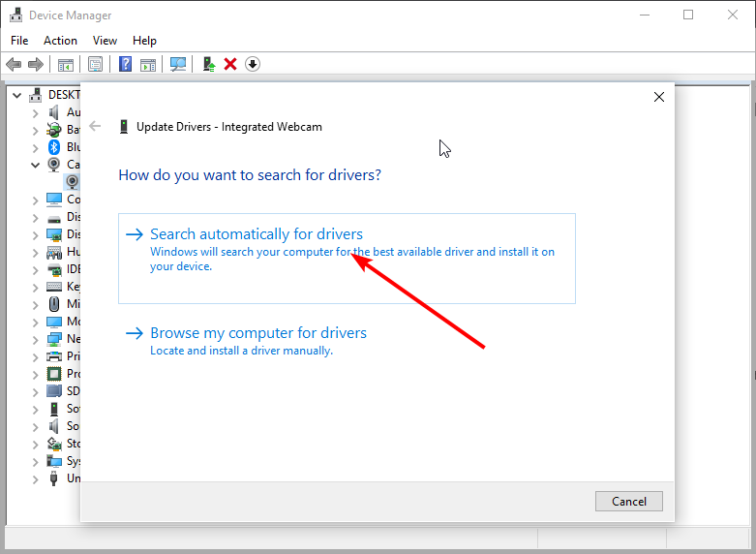Click the Forward arrow toolbar icon

[x=36, y=64]
